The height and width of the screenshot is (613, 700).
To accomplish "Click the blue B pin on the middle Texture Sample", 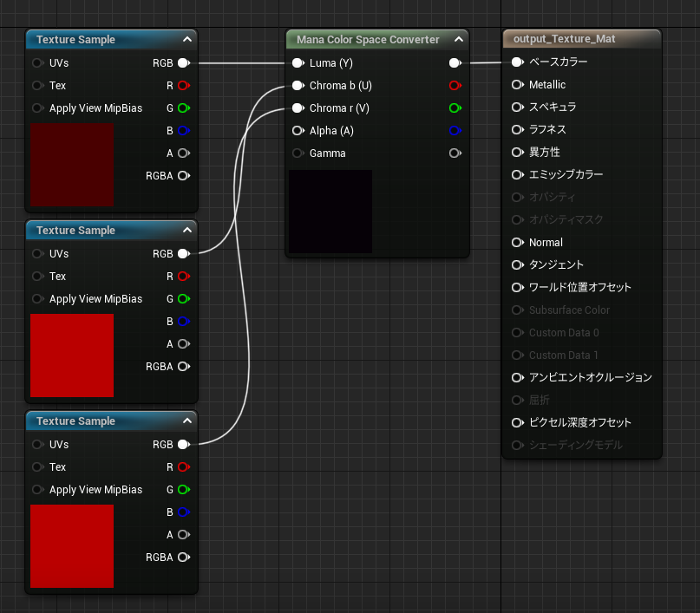I will tap(184, 321).
